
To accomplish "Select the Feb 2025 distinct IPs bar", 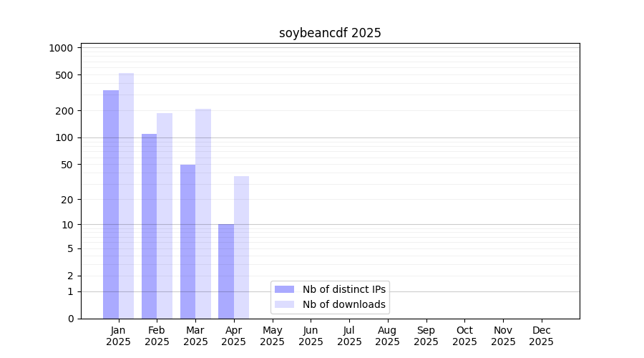I will 149,226.
